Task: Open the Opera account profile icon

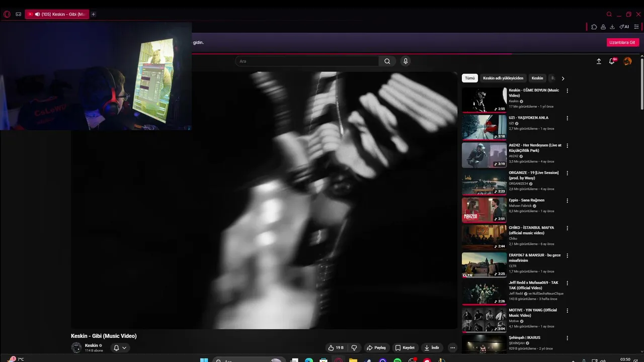Action: click(603, 27)
